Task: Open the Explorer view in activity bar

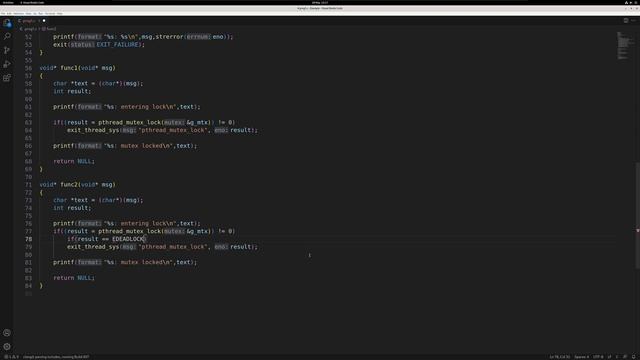Action: [x=7, y=23]
